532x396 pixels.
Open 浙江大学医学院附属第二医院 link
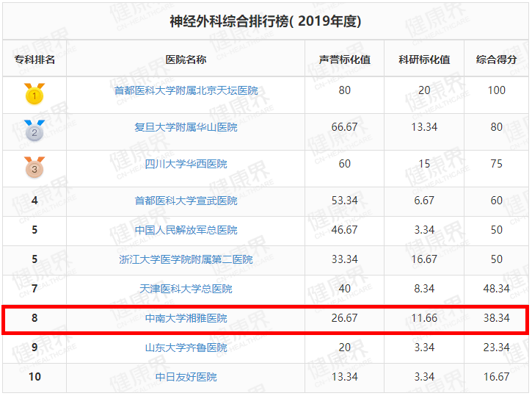(x=186, y=259)
